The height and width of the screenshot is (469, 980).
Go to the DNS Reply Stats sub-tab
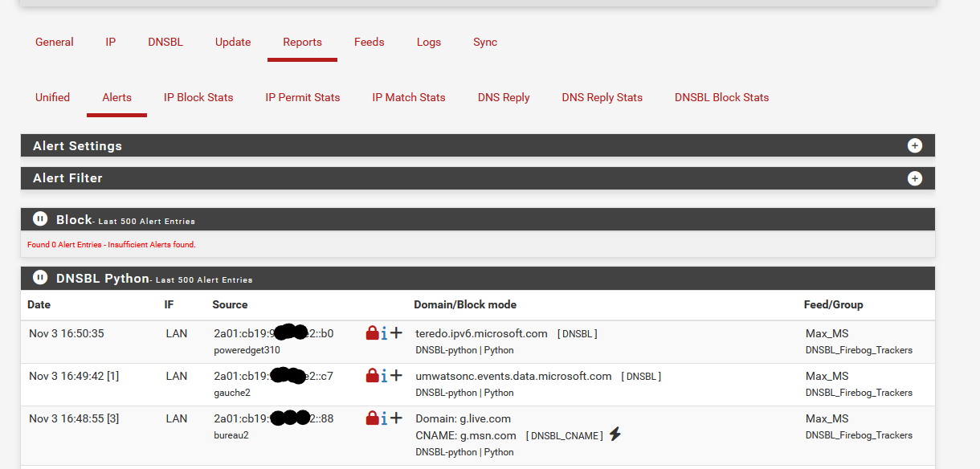pos(602,97)
